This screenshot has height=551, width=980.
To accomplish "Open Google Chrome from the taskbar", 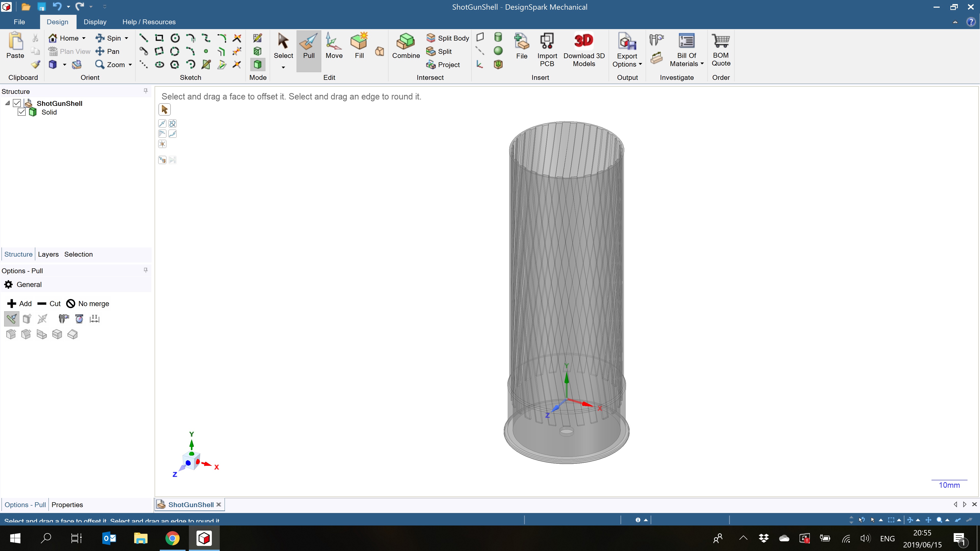I will (x=172, y=538).
